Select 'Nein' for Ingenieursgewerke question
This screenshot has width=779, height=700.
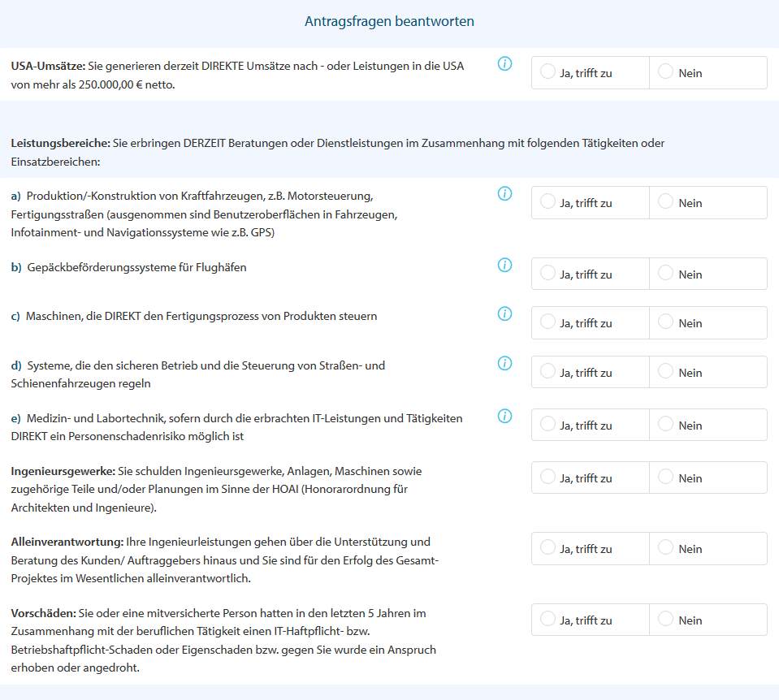(666, 477)
